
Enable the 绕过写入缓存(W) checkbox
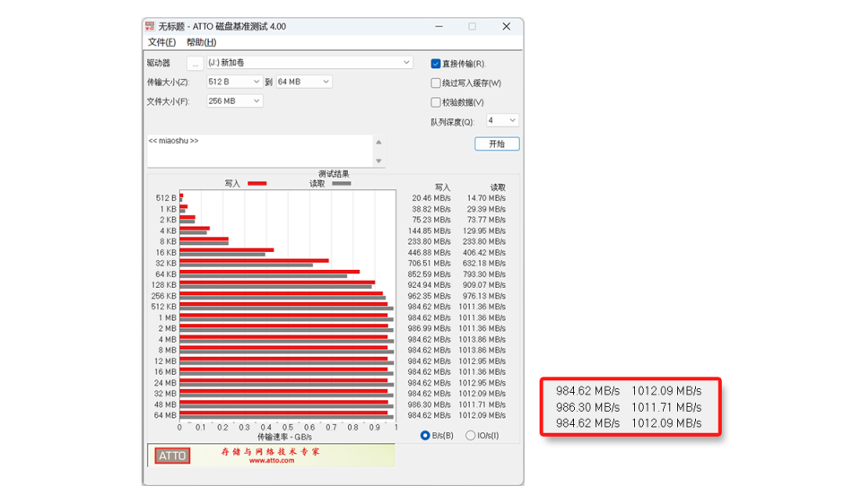pyautogui.click(x=436, y=83)
